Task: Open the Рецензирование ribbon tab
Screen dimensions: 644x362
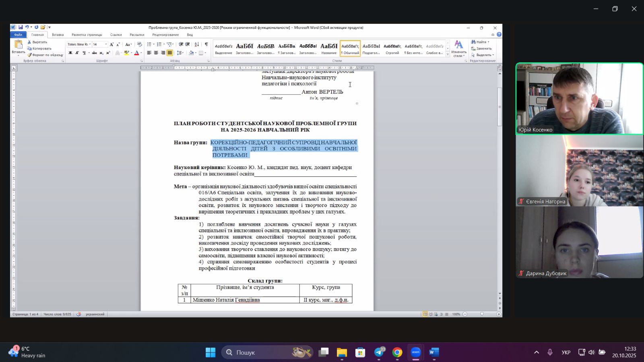Action: pyautogui.click(x=165, y=35)
